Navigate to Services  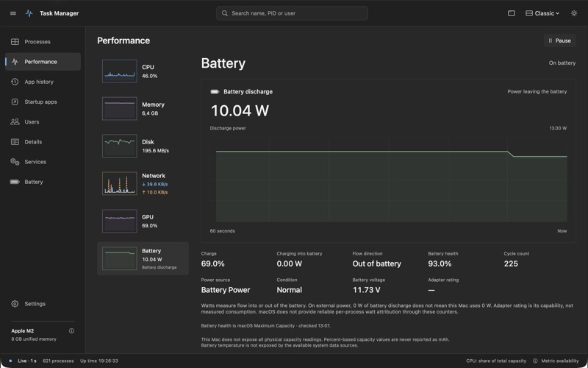[x=43, y=162]
